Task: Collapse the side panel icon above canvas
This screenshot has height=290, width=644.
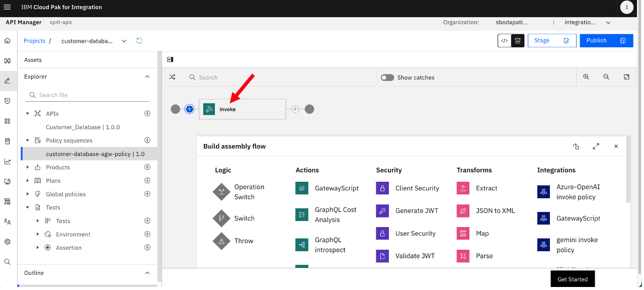Action: tap(170, 59)
